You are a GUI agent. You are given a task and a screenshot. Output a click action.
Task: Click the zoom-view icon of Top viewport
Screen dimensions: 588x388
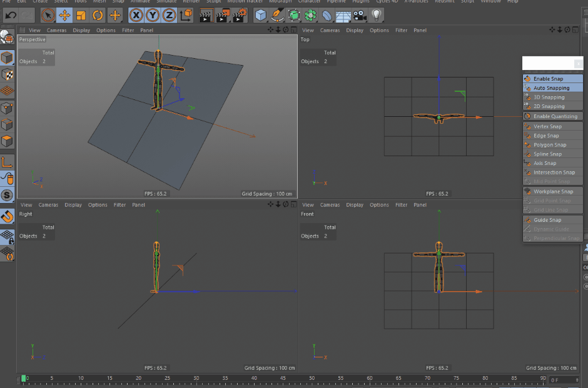coord(560,30)
